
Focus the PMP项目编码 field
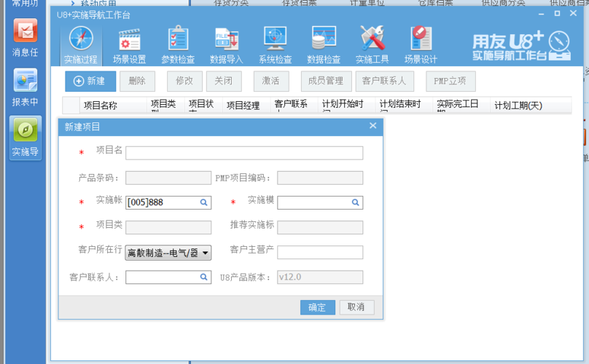pyautogui.click(x=320, y=178)
